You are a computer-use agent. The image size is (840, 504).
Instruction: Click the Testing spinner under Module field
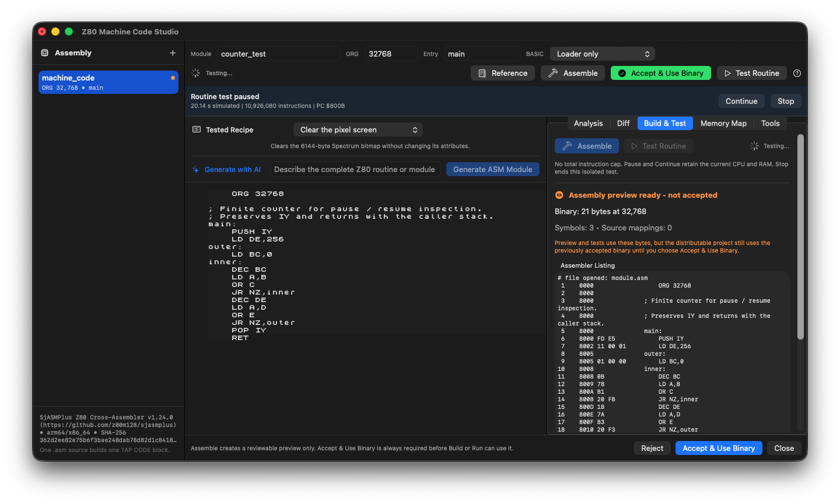pyautogui.click(x=195, y=73)
